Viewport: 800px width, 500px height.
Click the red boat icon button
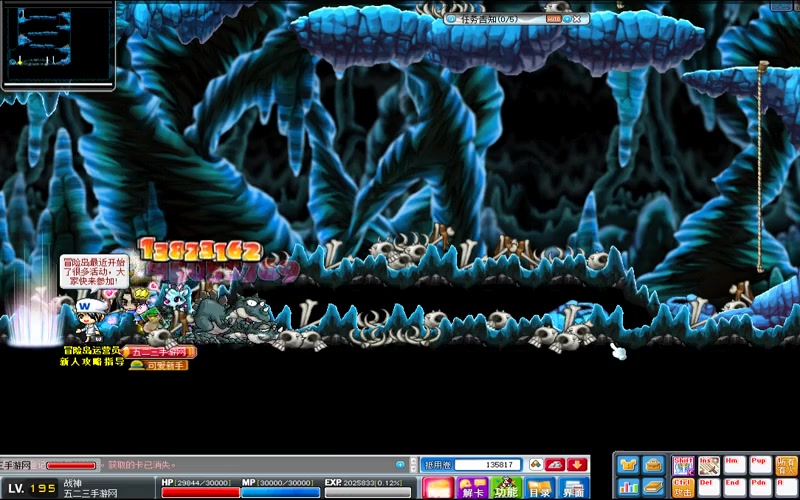[x=555, y=465]
